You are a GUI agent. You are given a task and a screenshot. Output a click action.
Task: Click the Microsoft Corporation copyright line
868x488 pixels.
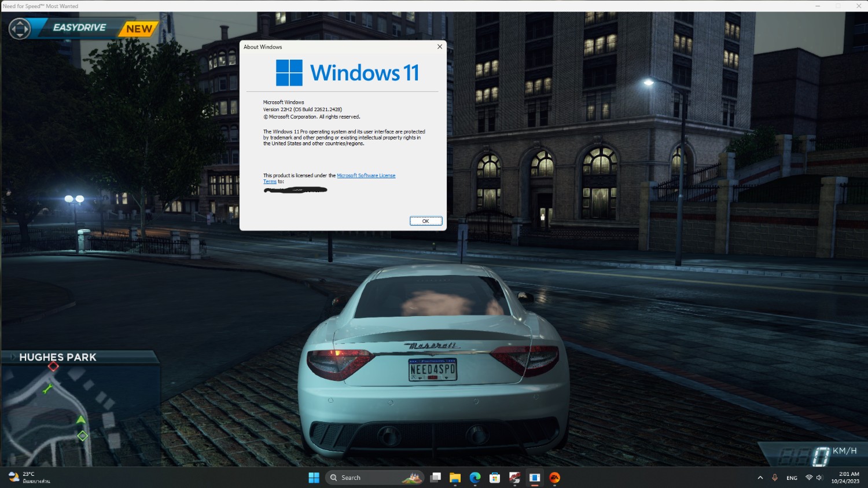coord(312,117)
